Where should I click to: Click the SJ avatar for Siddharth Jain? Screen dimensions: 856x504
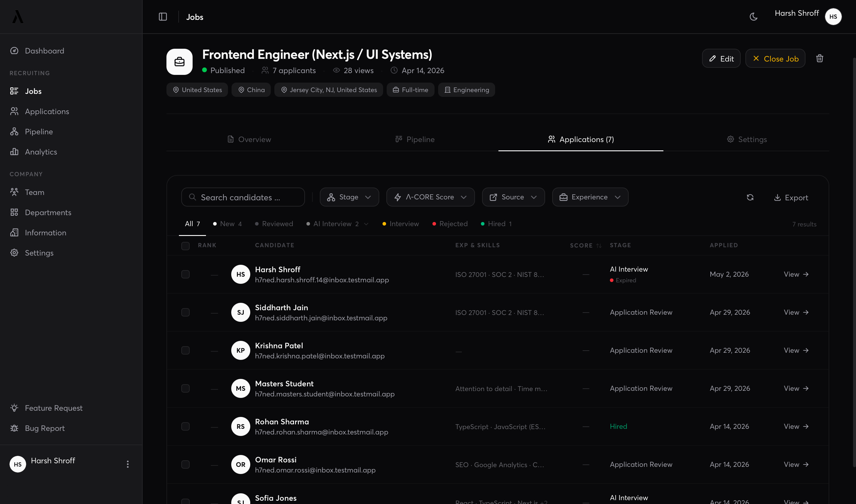pyautogui.click(x=240, y=312)
